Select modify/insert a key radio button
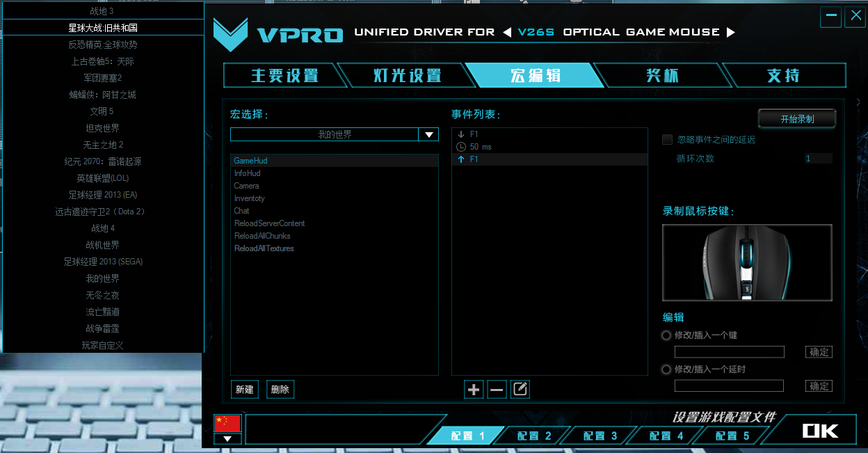The image size is (868, 453). pyautogui.click(x=667, y=335)
